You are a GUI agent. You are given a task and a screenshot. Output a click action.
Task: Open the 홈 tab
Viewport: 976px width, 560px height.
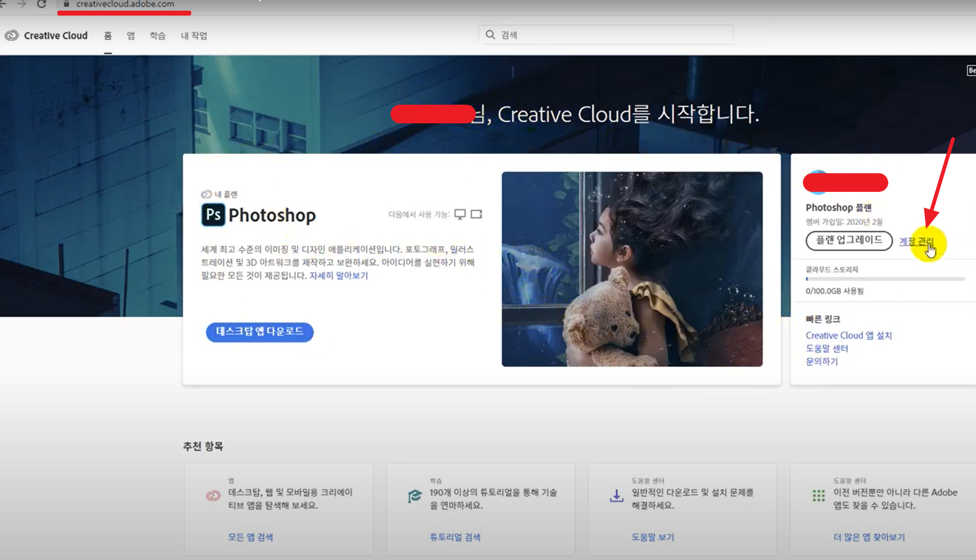click(108, 36)
